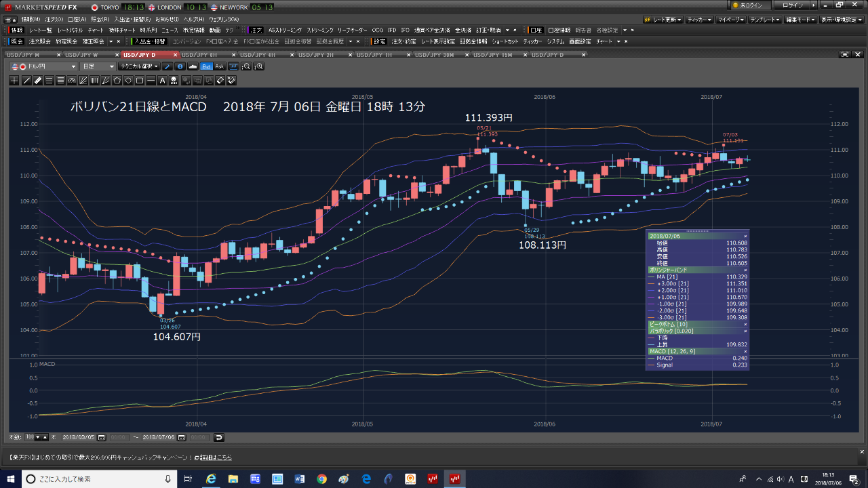
Task: Click the Fibonacci fan arc tool
Action: (72, 81)
